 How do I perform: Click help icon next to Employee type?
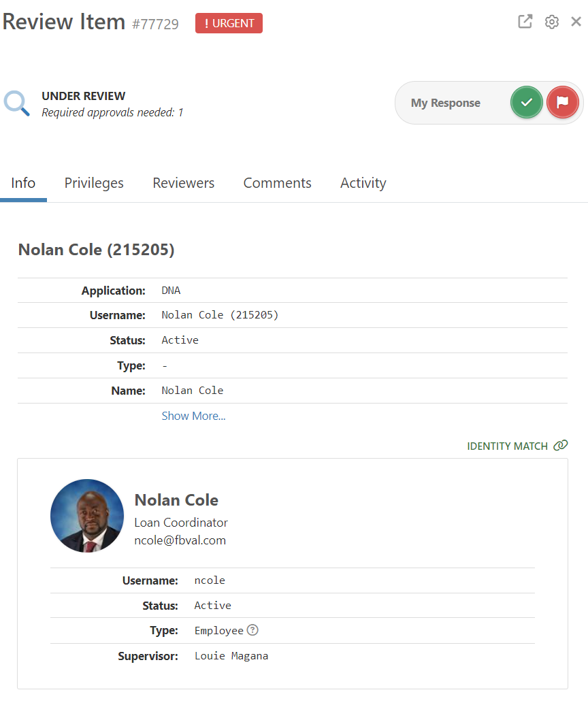click(252, 630)
